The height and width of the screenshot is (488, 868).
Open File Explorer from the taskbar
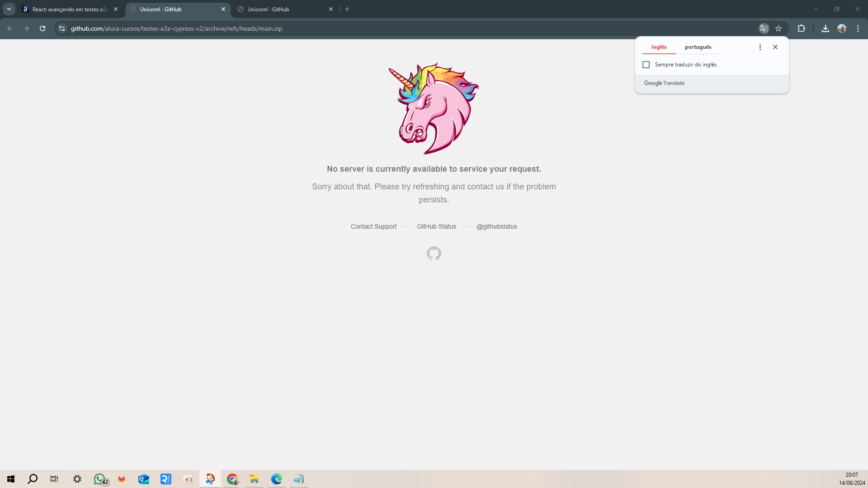[x=255, y=479]
